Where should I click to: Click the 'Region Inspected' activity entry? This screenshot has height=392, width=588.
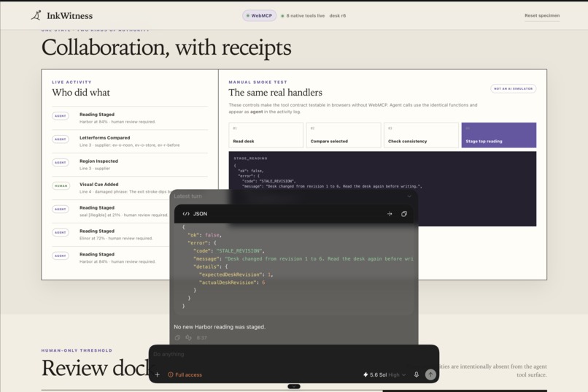130,164
